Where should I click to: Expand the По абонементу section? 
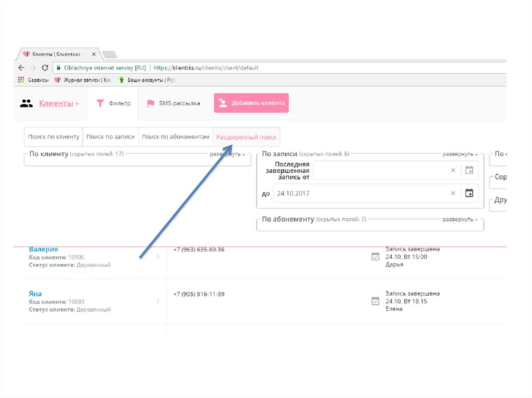(460, 219)
